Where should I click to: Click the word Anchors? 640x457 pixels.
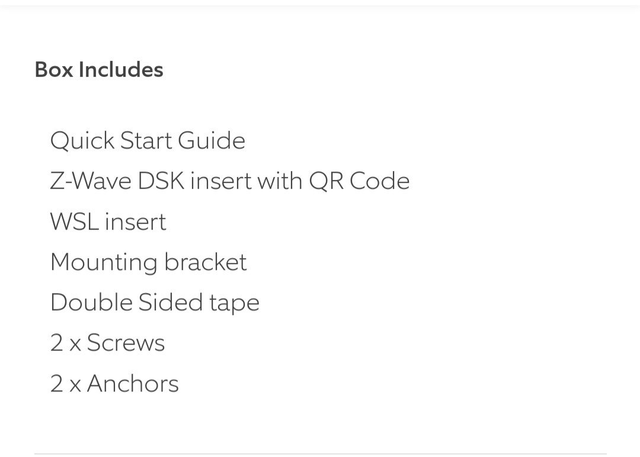[133, 384]
